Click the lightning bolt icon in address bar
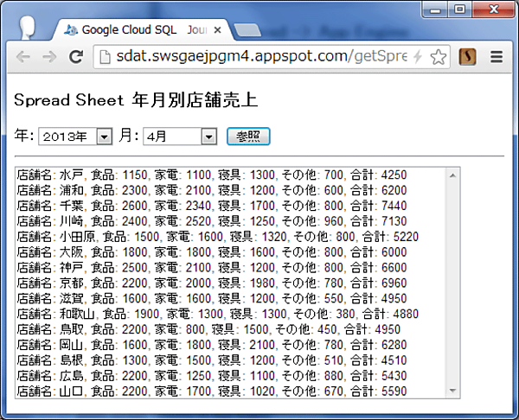Image resolution: width=519 pixels, height=420 pixels. point(419,57)
